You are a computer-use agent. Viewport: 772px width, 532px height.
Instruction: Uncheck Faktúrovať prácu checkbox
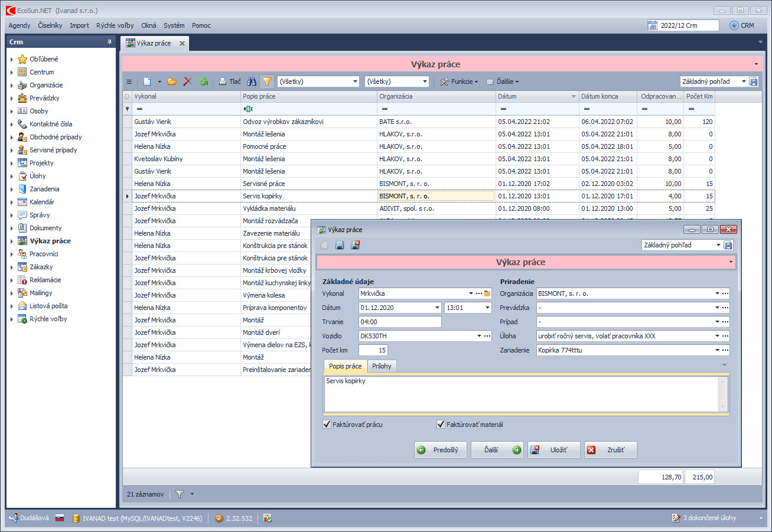[x=327, y=424]
